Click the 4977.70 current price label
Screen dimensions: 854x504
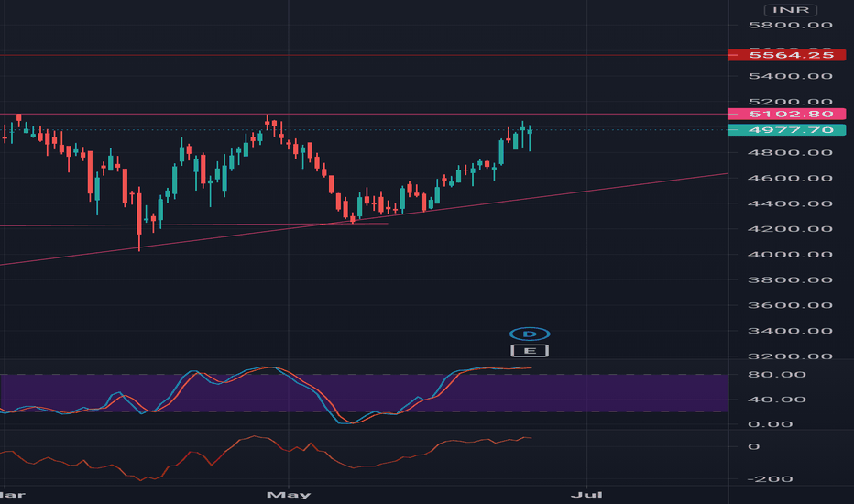pyautogui.click(x=786, y=130)
